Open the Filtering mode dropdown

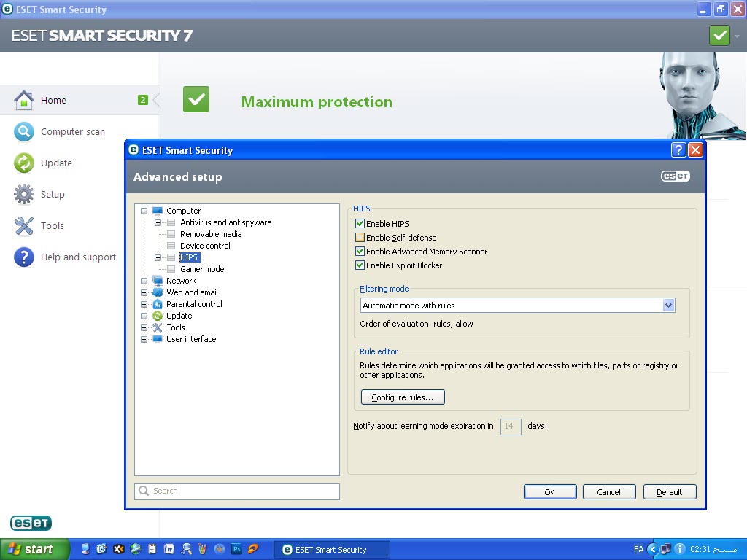click(517, 306)
